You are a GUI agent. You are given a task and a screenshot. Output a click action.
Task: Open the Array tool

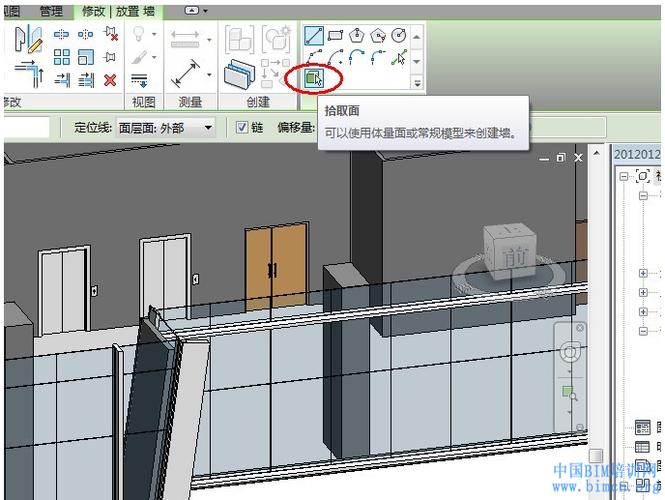pos(62,57)
